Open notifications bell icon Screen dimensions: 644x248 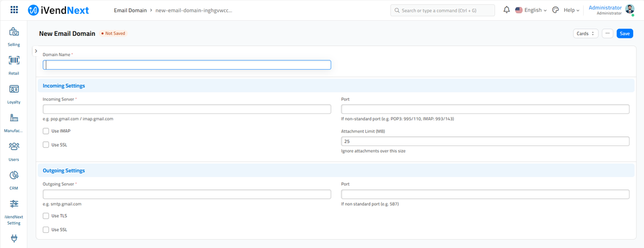pos(506,10)
